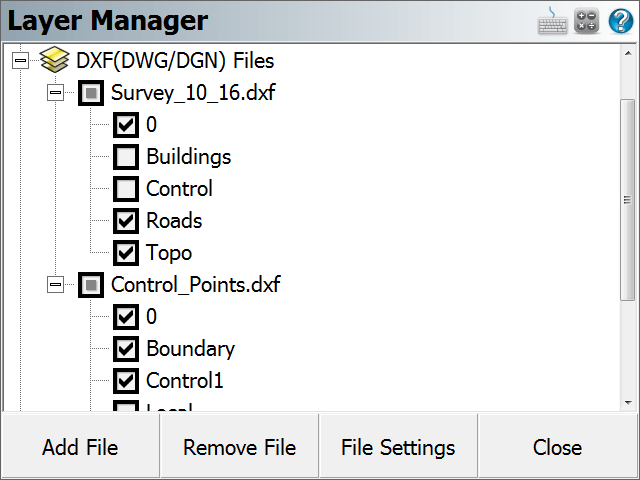Select the Survey_10_16.dxf file name
Viewport: 640px width, 480px height.
point(193,93)
